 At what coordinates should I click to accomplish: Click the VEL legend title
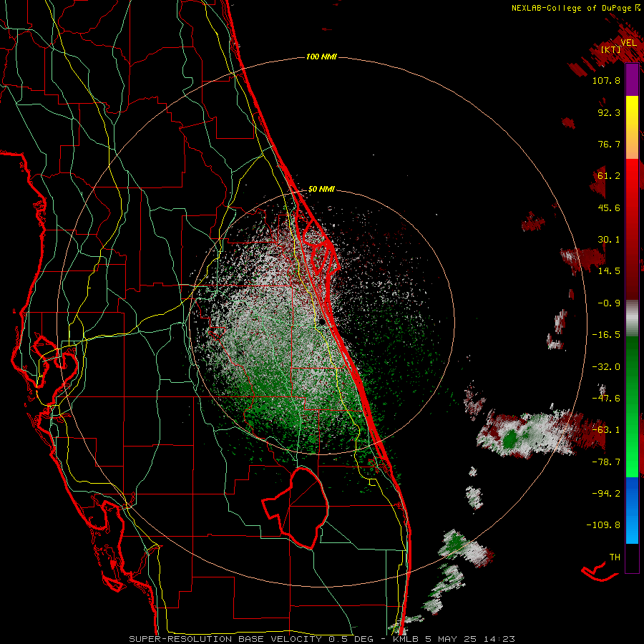(x=628, y=43)
